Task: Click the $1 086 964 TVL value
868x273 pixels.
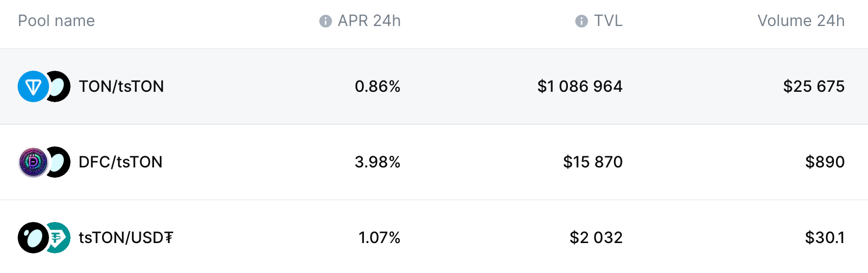Action: click(580, 86)
